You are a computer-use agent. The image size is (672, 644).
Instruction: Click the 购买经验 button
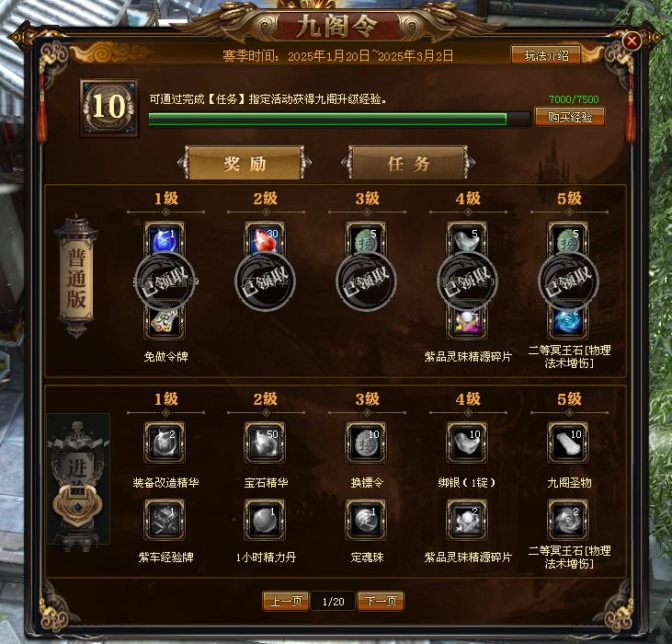[x=570, y=117]
